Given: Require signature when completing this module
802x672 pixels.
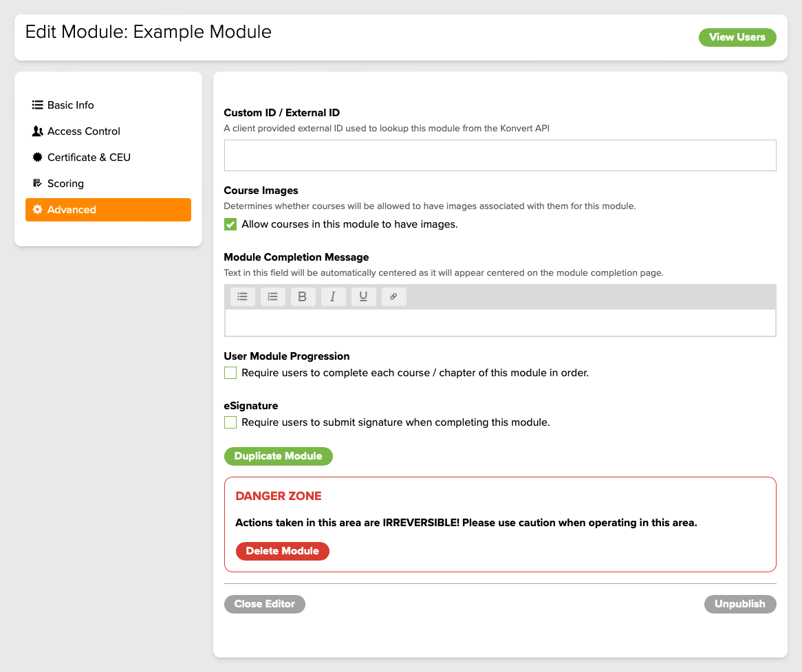Looking at the screenshot, I should coord(230,422).
